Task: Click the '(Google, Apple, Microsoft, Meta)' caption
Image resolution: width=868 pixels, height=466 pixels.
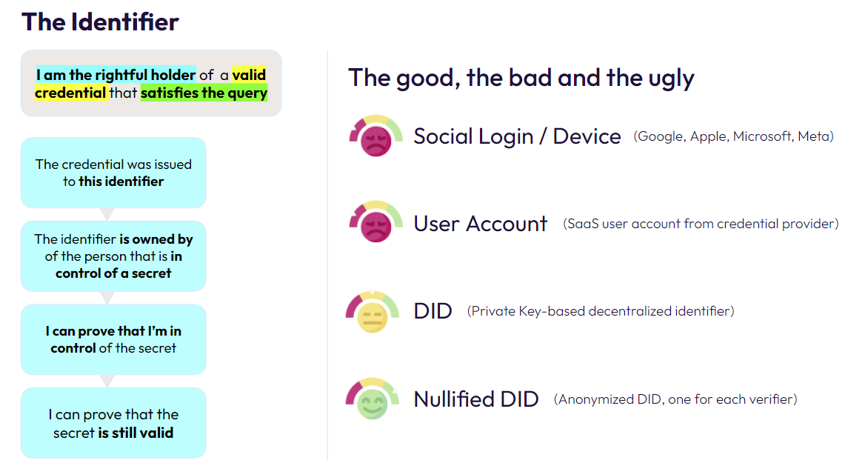Action: [x=733, y=136]
